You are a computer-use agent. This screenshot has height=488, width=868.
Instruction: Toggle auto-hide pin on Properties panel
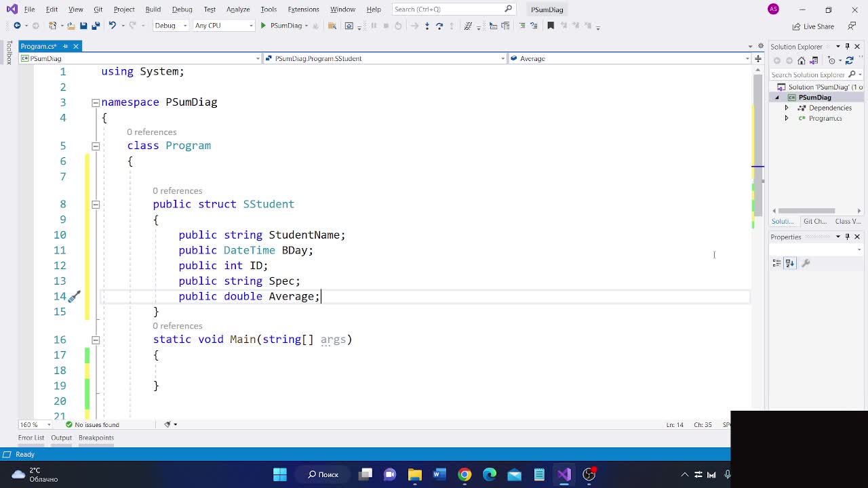(x=847, y=237)
